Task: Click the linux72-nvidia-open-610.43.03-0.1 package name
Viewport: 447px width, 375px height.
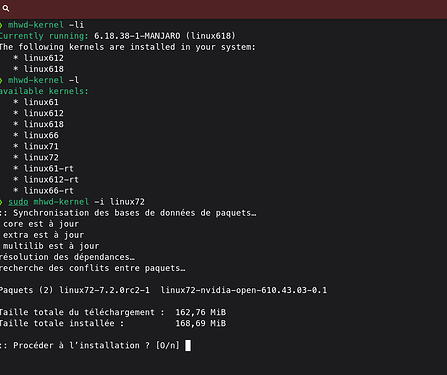Action: (x=244, y=290)
